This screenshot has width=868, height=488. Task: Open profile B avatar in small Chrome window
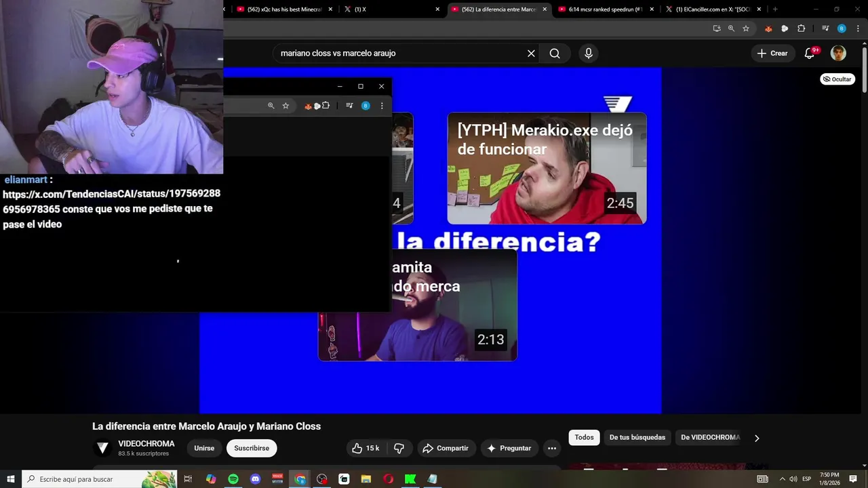[366, 106]
